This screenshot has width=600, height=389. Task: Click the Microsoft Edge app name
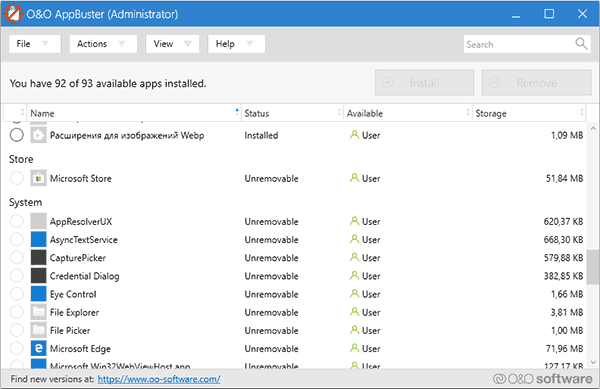coord(80,349)
